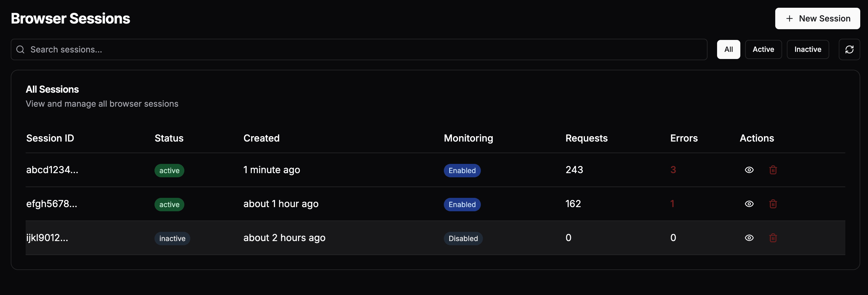Click the Enabled badge for abcd1234

462,170
